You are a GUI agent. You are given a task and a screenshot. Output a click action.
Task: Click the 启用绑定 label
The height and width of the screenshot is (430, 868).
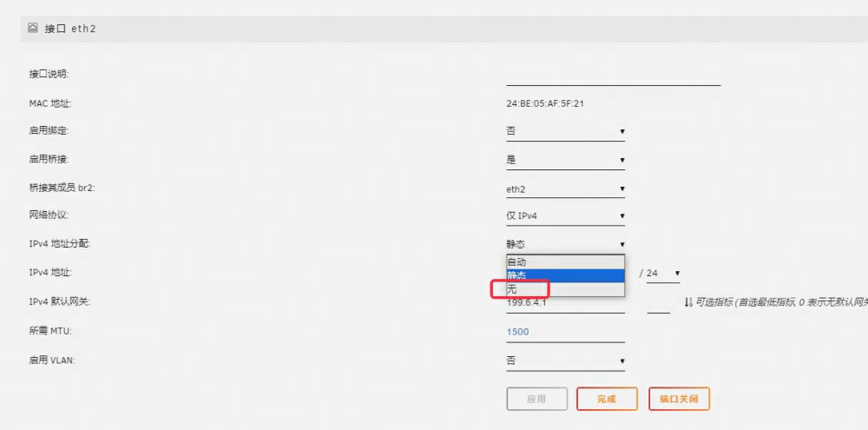click(x=49, y=131)
